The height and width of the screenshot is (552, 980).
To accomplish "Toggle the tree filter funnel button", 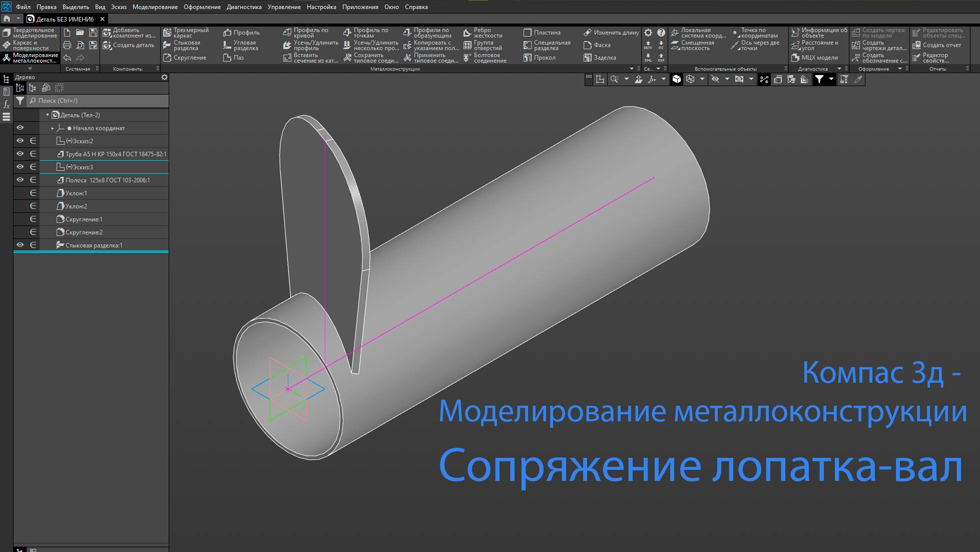I will (x=20, y=101).
